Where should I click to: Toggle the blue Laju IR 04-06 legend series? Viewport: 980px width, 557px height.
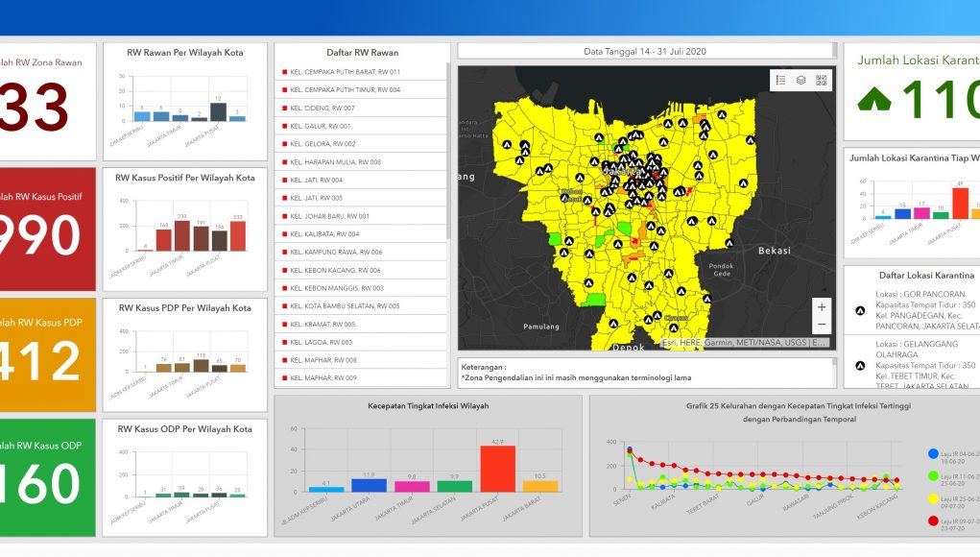933,453
